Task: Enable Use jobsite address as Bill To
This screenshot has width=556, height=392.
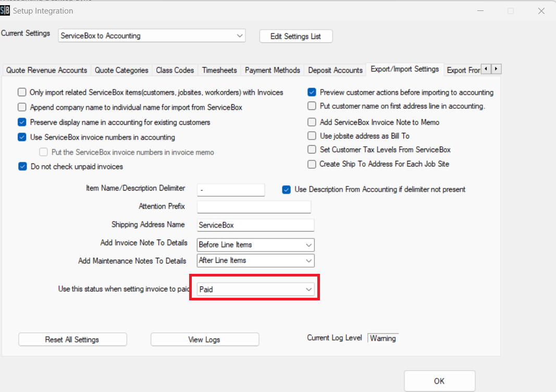Action: click(x=312, y=136)
